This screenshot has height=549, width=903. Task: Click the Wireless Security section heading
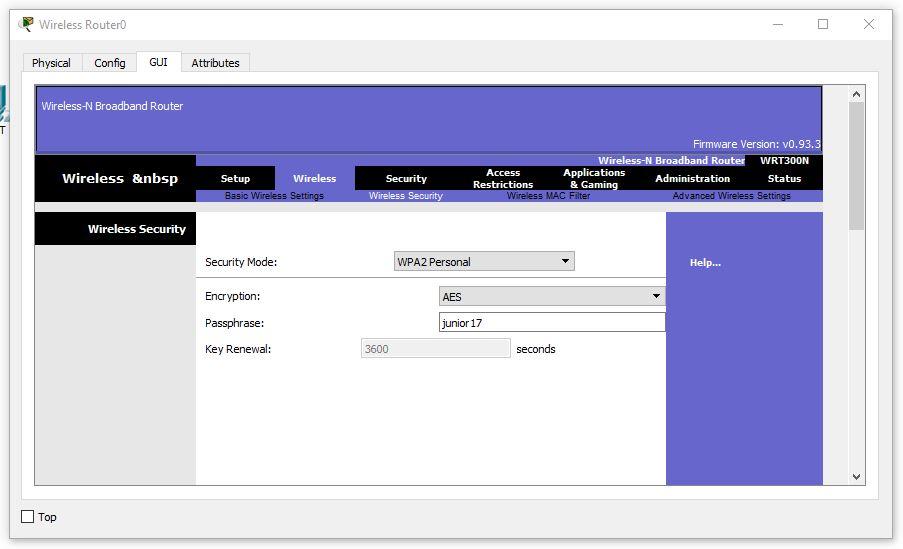[136, 229]
